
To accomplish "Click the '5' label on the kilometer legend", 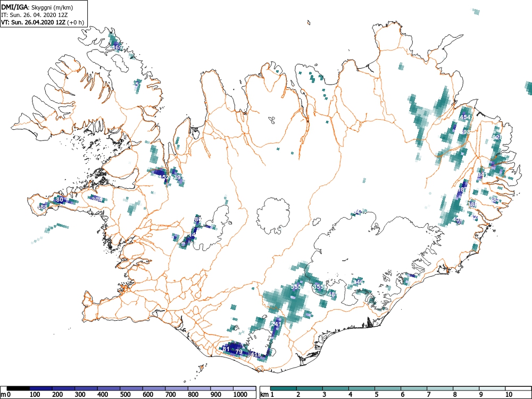I will [x=377, y=395].
